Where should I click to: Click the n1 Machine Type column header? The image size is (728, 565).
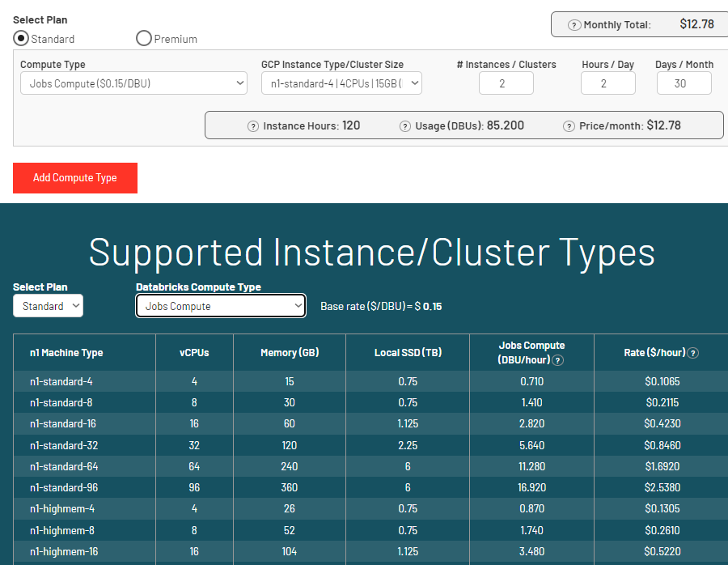click(x=66, y=353)
